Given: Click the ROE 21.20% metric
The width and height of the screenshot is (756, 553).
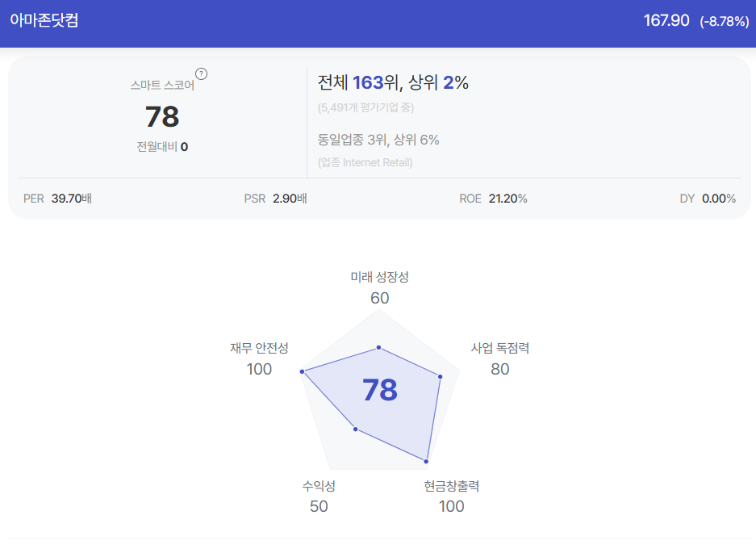Looking at the screenshot, I should [x=493, y=199].
